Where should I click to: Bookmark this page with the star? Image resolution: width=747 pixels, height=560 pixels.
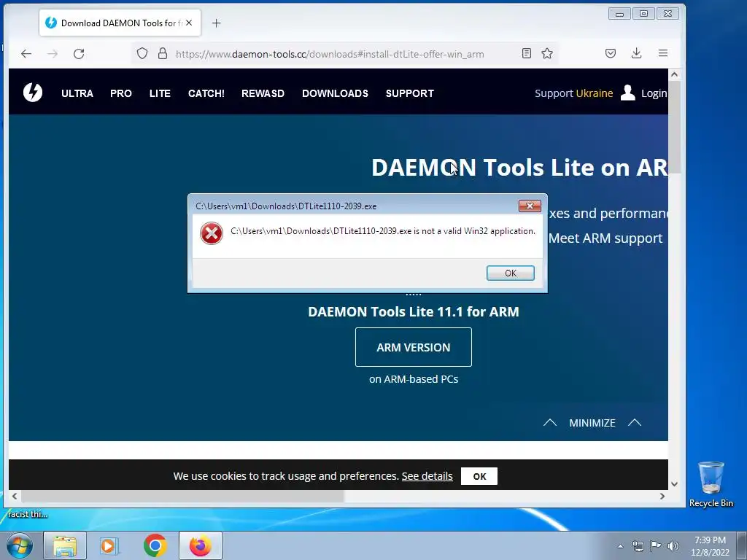click(x=547, y=53)
